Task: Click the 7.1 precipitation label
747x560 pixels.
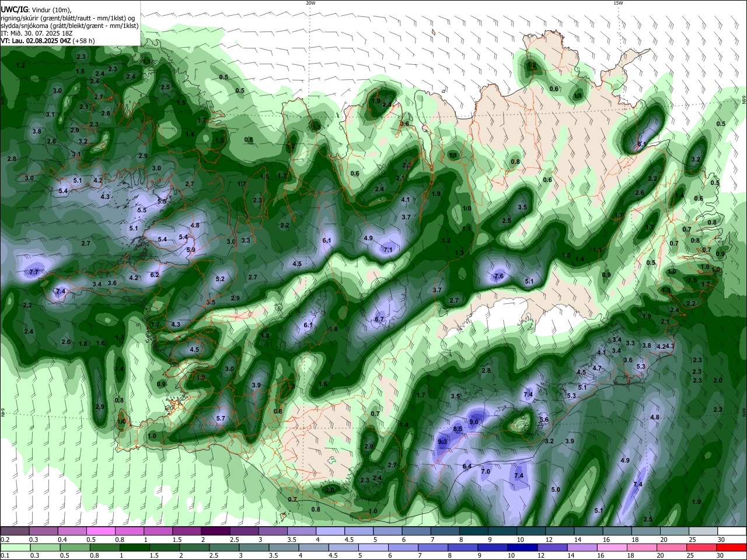Action: click(x=388, y=250)
